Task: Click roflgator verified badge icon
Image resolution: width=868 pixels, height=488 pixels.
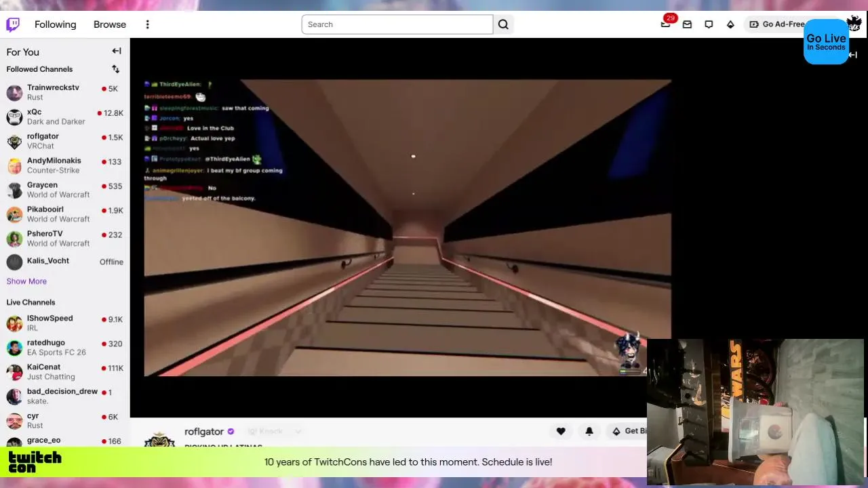Action: tap(231, 432)
